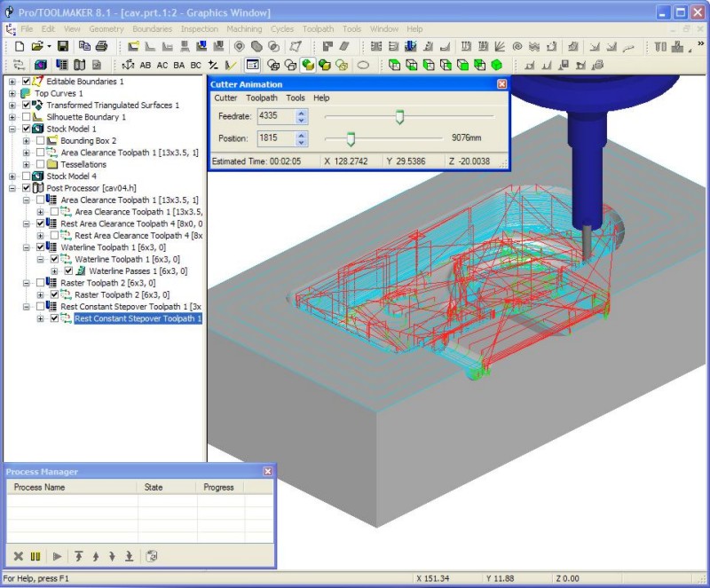Click the Process Name column header
Image resolution: width=710 pixels, height=588 pixels.
[72, 487]
